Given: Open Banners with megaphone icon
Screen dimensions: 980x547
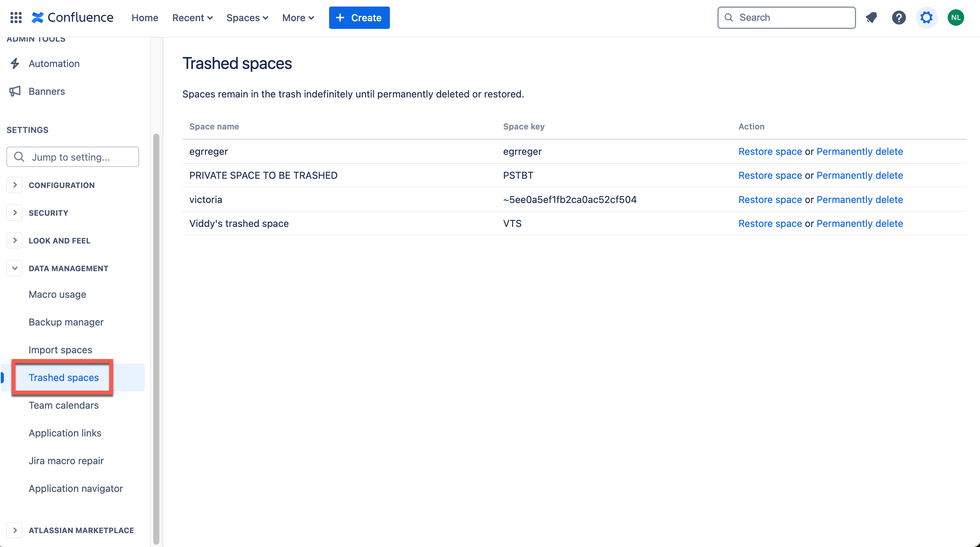Looking at the screenshot, I should pos(37,91).
